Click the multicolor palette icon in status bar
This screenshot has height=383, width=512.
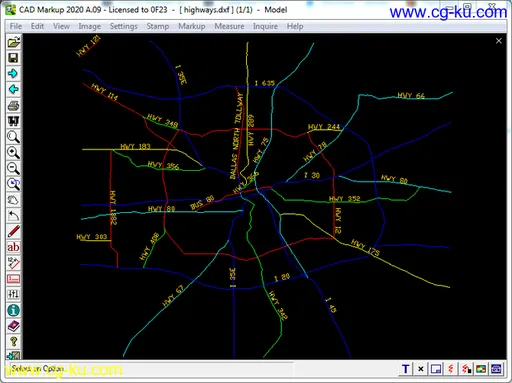click(x=481, y=369)
